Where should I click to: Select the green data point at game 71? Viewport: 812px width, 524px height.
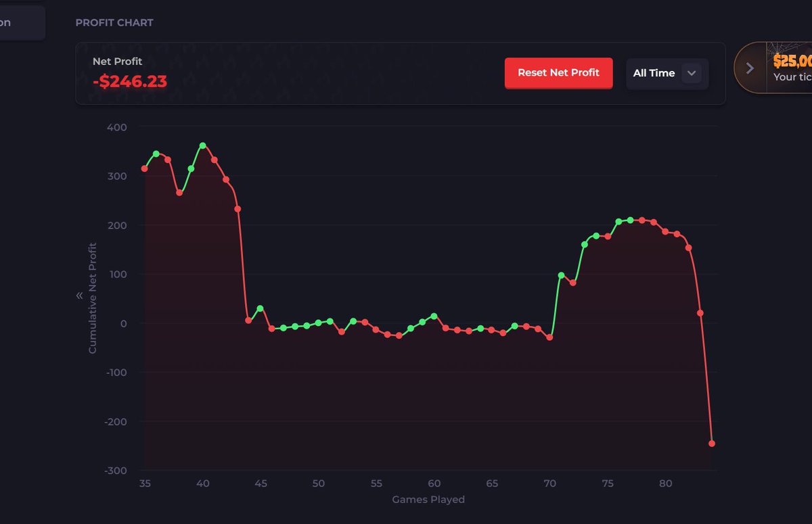[561, 275]
